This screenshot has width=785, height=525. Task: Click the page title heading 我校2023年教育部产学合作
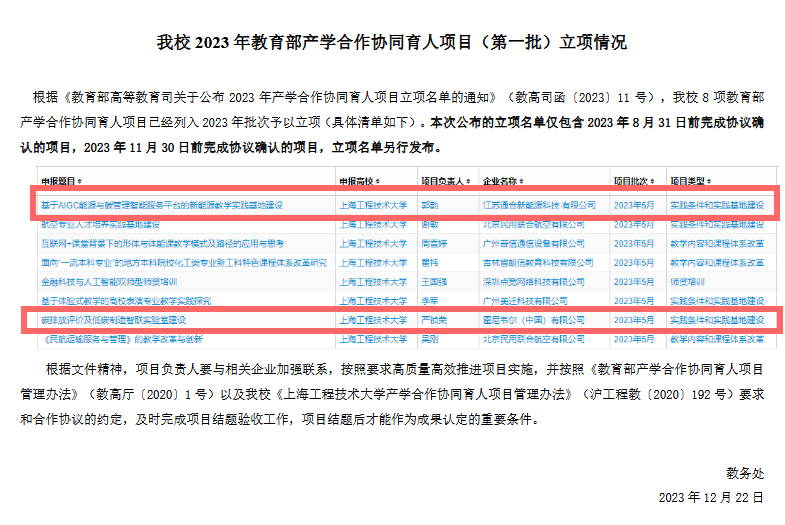pyautogui.click(x=392, y=42)
